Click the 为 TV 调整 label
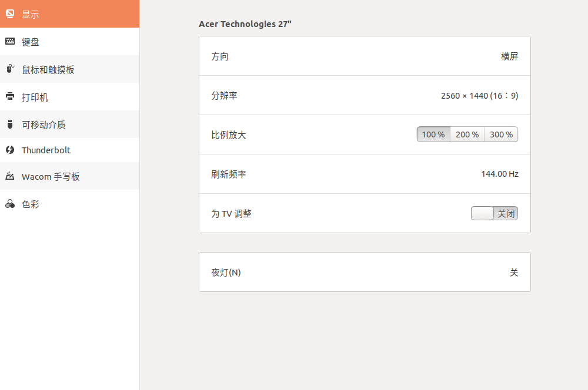The width and height of the screenshot is (588, 390). pos(231,214)
